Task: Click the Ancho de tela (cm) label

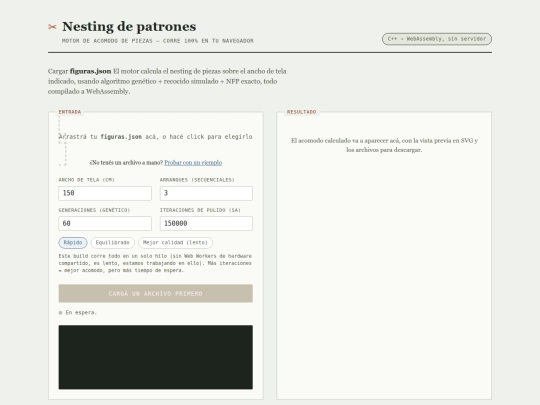Action: click(x=86, y=180)
